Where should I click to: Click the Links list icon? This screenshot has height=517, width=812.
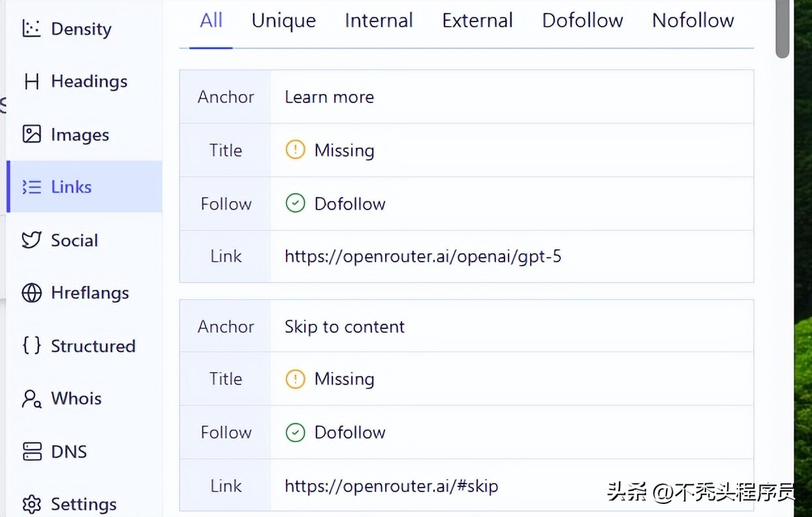click(31, 187)
